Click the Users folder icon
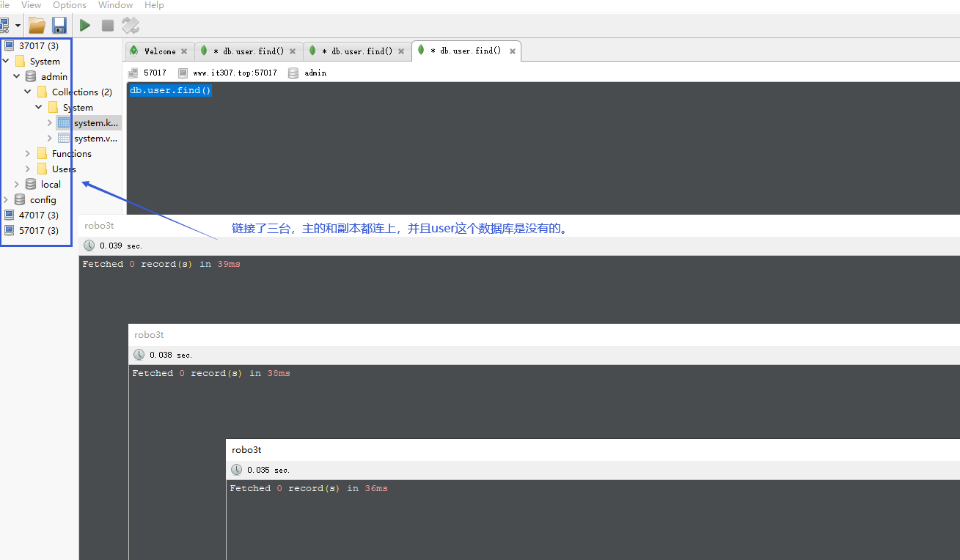This screenshot has width=960, height=560. (x=42, y=169)
